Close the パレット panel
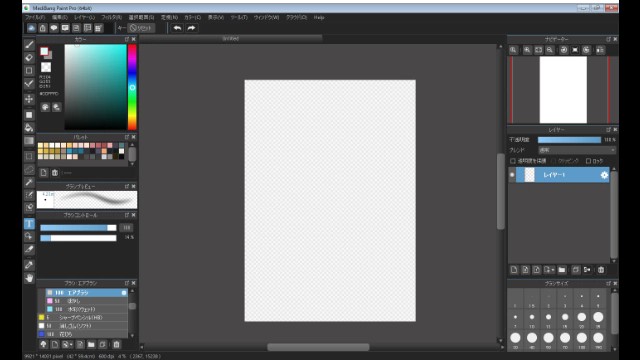This screenshot has height=360, width=640. [133, 137]
